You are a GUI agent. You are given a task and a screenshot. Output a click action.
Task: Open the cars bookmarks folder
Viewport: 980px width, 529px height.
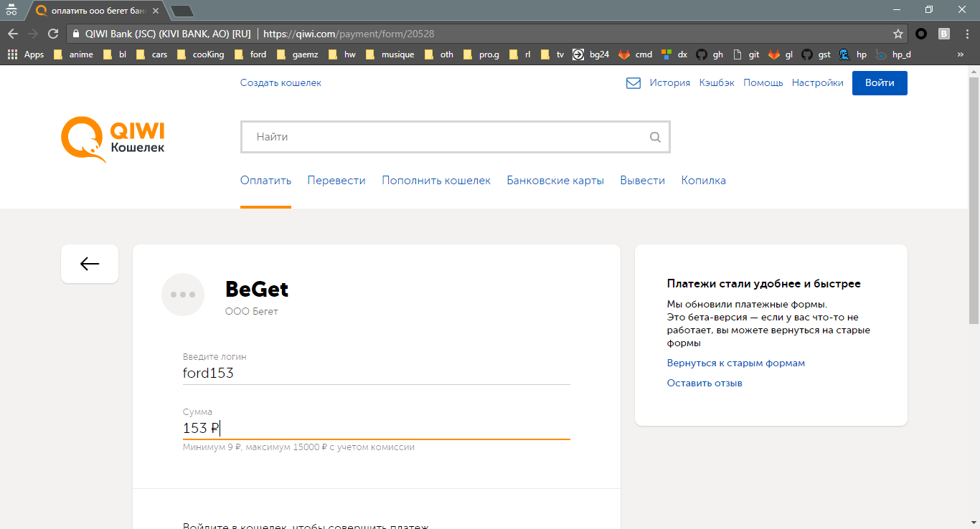pyautogui.click(x=151, y=54)
